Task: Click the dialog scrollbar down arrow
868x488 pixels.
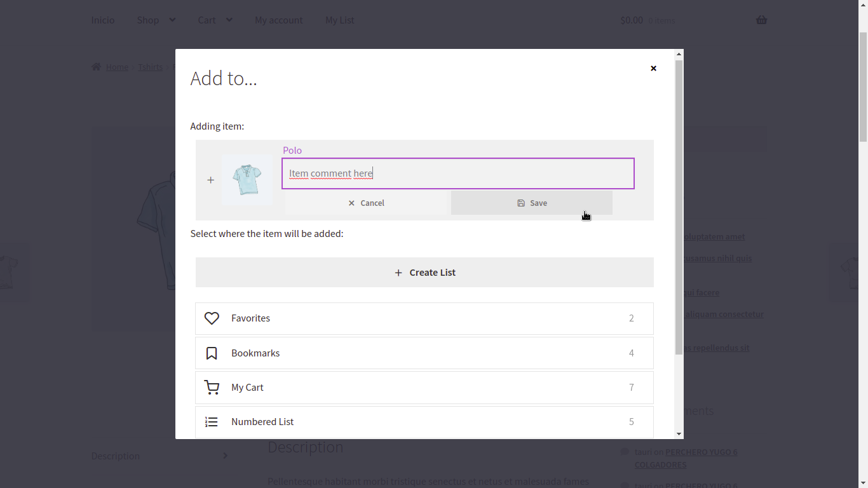Action: [679, 434]
